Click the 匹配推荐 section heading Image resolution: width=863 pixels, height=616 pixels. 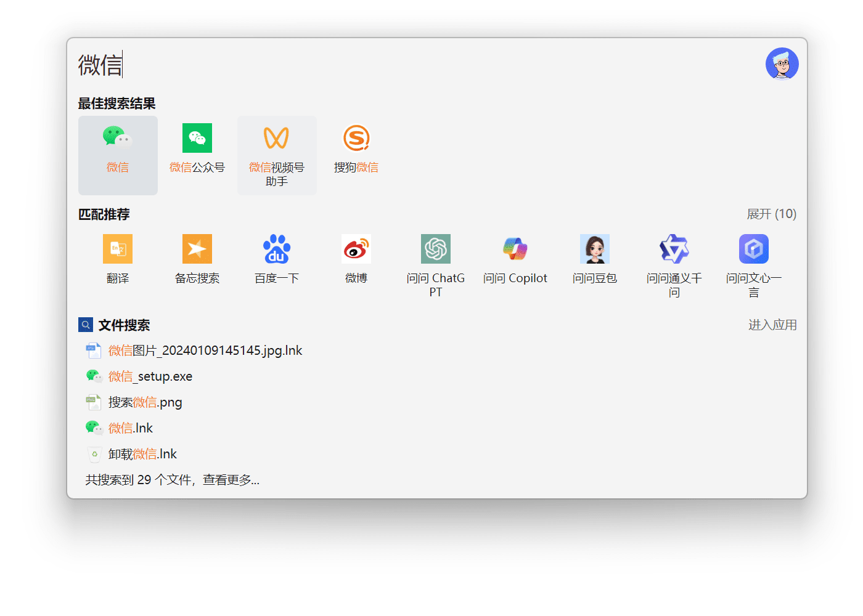pyautogui.click(x=104, y=214)
